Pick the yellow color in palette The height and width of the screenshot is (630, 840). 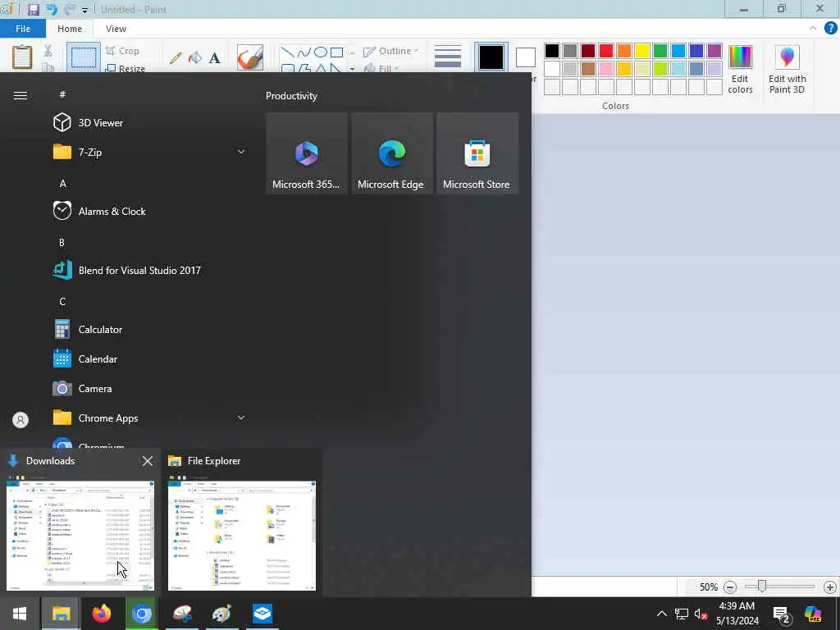641,51
